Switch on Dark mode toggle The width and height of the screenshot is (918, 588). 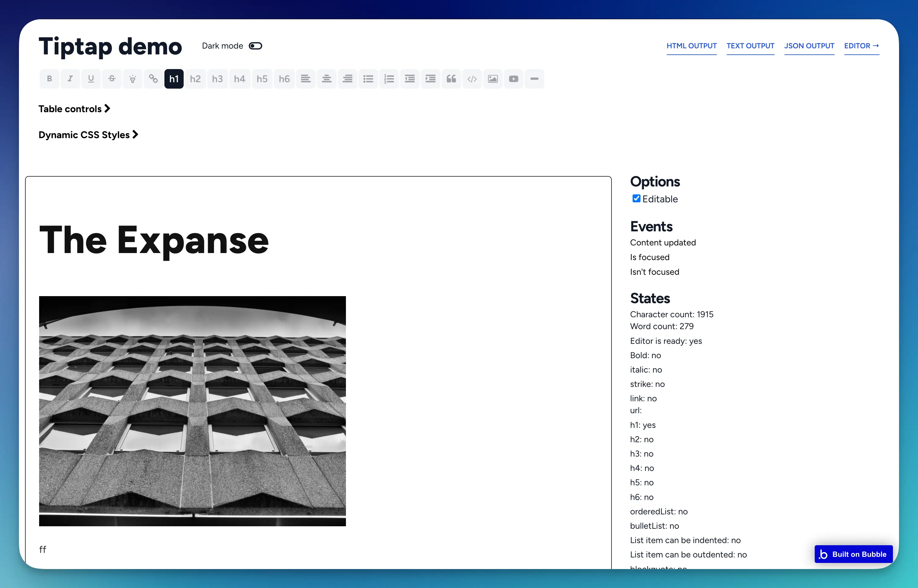coord(255,46)
